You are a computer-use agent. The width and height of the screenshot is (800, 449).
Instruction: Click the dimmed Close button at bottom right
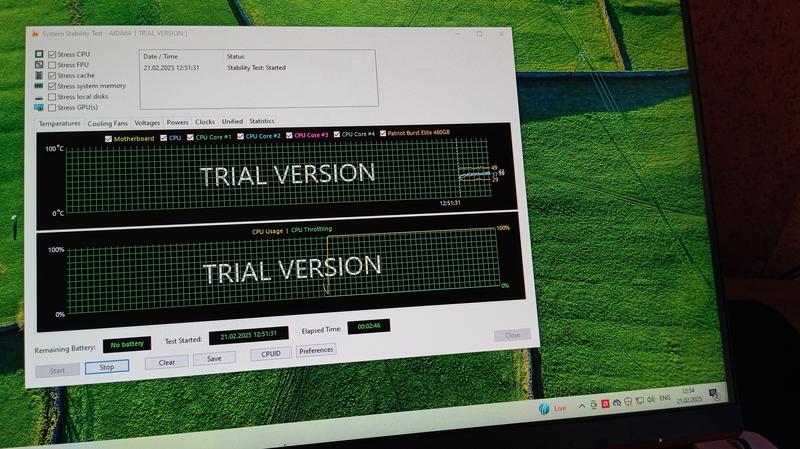[x=512, y=335]
